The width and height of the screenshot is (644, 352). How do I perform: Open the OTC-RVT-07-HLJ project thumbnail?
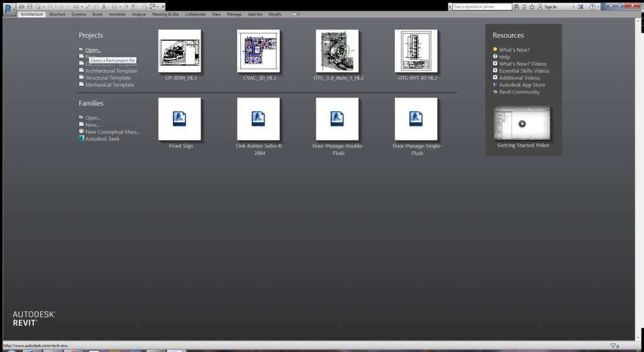point(416,51)
